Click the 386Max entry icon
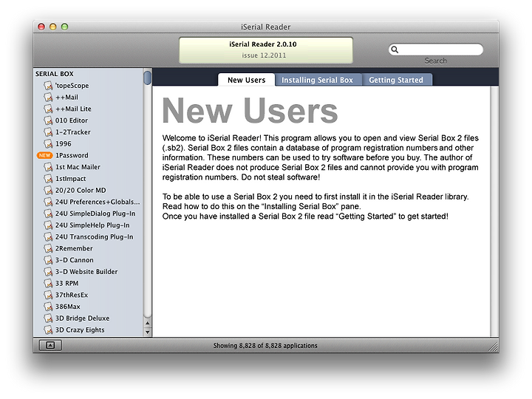This screenshot has width=532, height=399. [48, 307]
